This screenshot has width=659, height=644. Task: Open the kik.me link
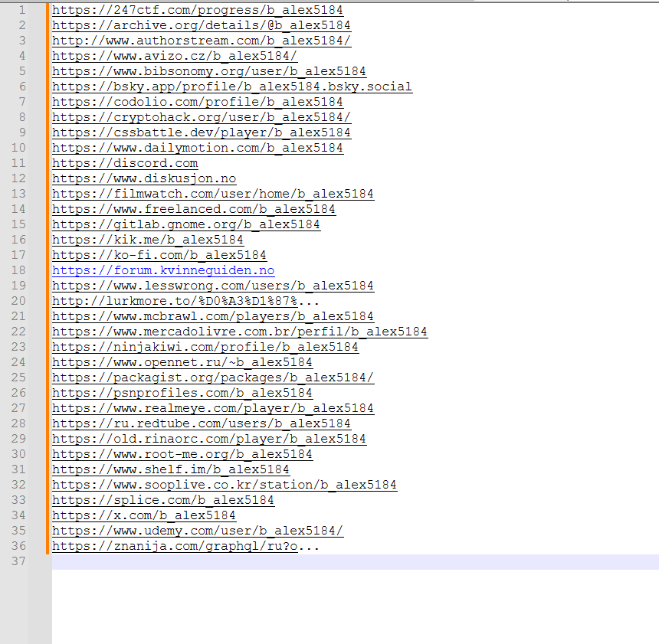148,240
